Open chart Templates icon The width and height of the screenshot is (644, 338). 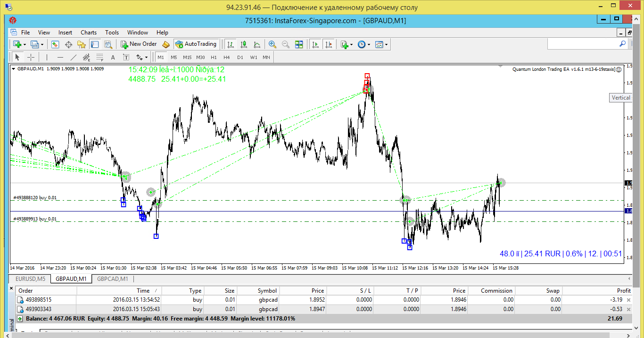tap(380, 44)
